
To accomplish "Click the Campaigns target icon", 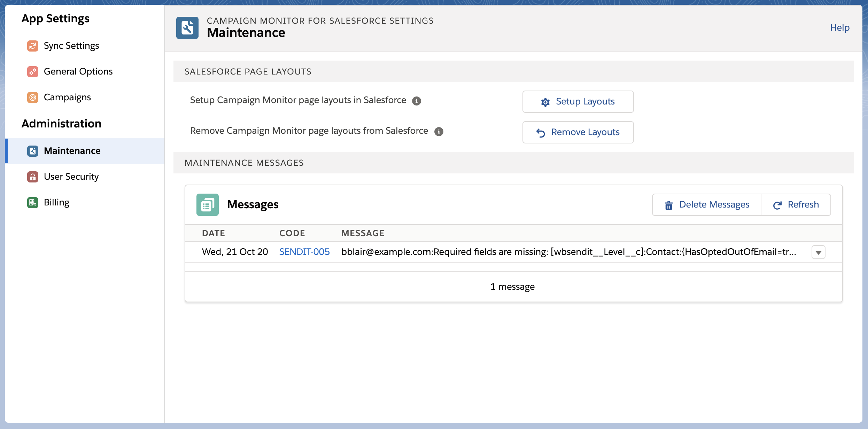I will point(32,97).
